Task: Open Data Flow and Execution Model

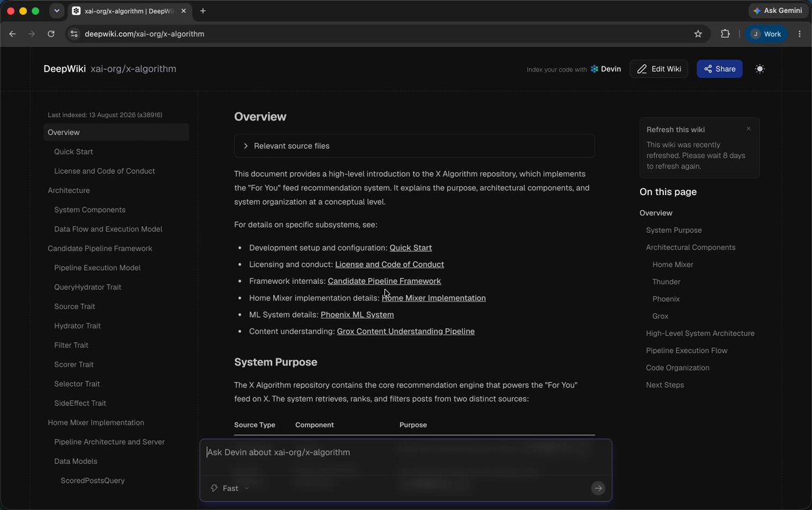Action: tap(108, 229)
